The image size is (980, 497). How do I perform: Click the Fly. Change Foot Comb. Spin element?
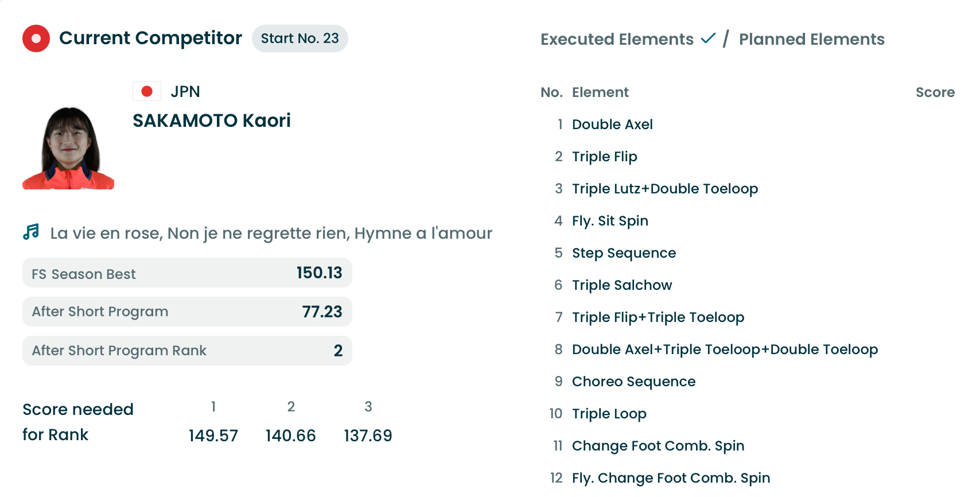[x=671, y=478]
